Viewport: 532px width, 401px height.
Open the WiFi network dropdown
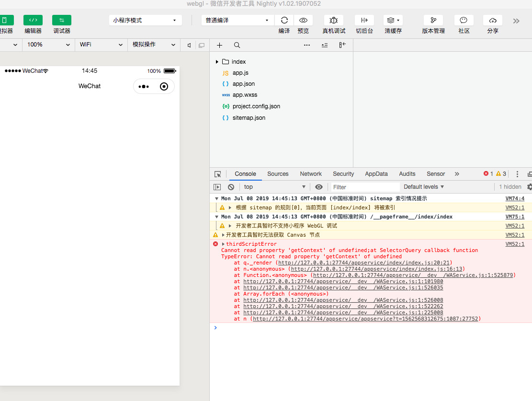(x=101, y=45)
